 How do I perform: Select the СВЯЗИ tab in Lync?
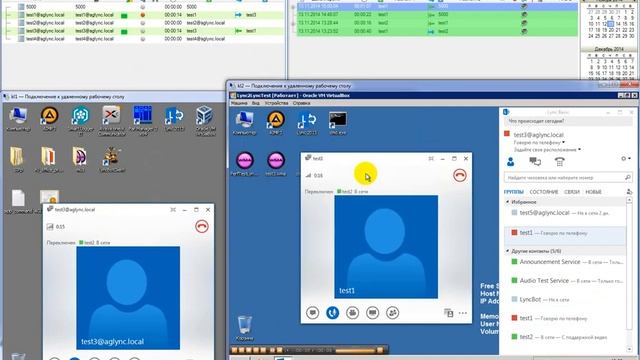[x=572, y=192]
